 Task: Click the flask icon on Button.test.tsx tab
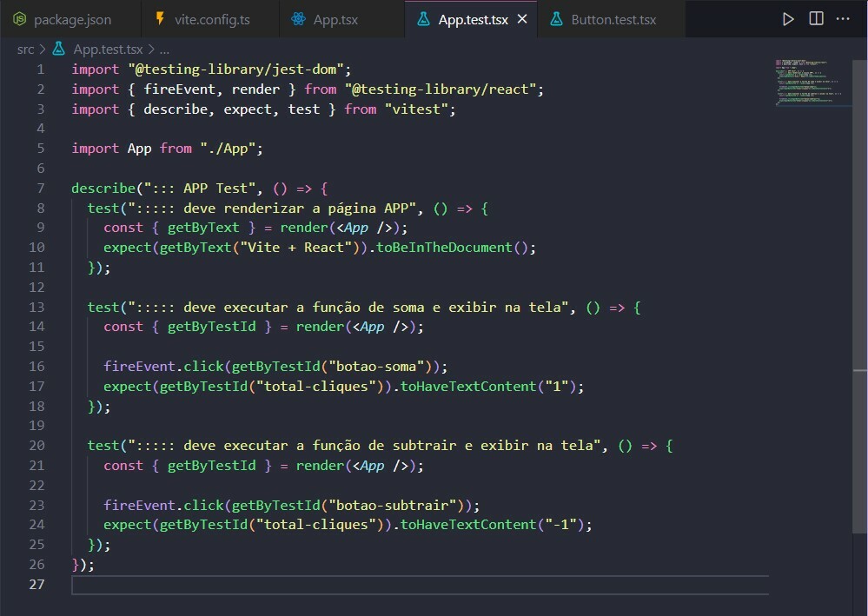click(556, 19)
